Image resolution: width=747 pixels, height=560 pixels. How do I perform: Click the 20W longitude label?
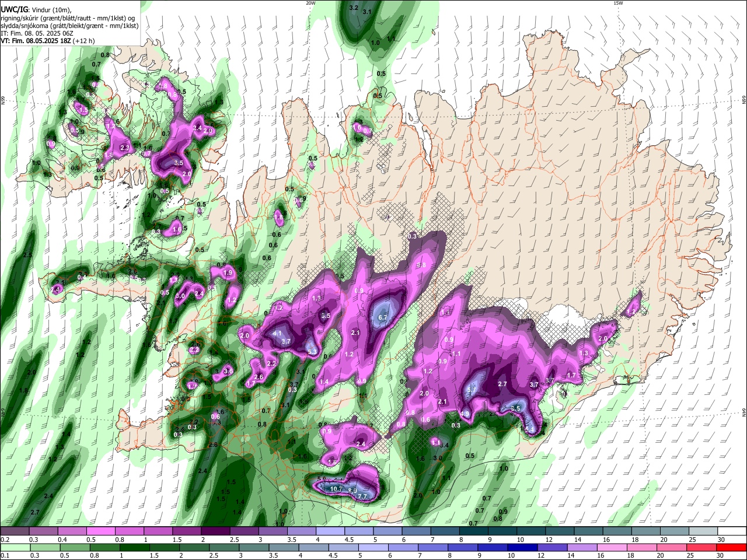tap(310, 3)
